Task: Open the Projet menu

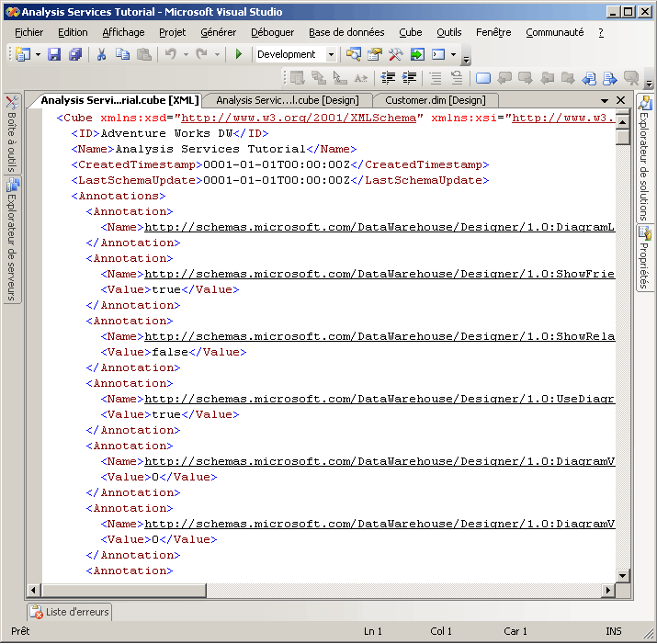Action: pyautogui.click(x=172, y=32)
